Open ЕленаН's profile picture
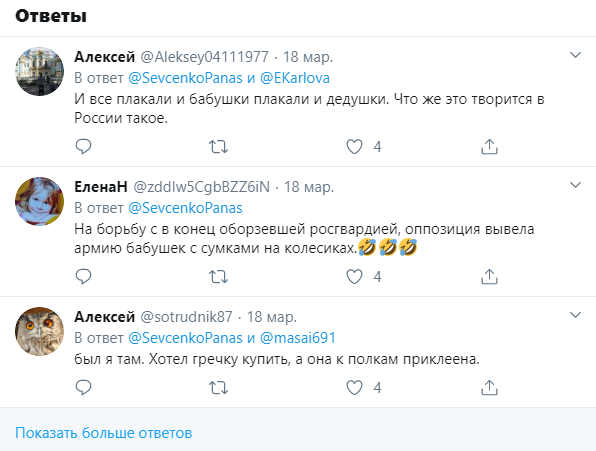596x451 pixels. 40,201
